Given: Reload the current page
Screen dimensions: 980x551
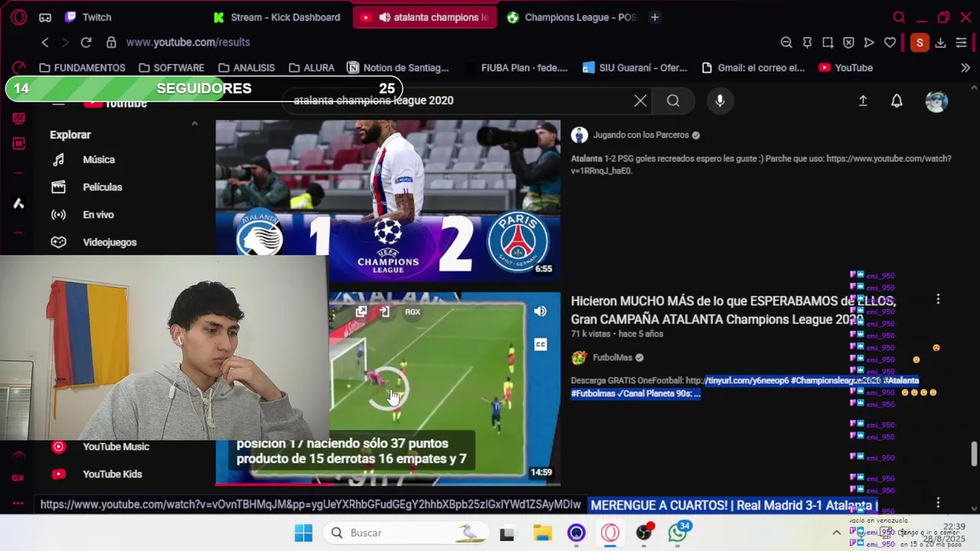Looking at the screenshot, I should [86, 42].
